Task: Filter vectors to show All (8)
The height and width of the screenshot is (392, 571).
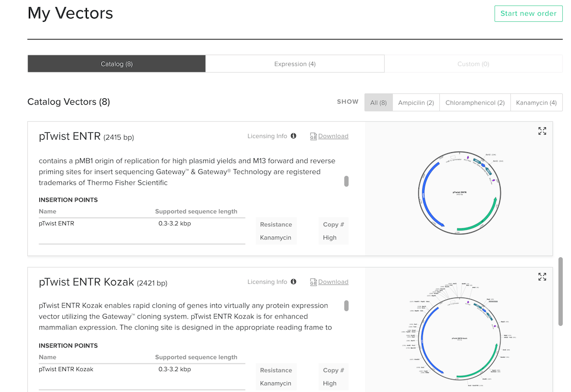Action: (379, 103)
